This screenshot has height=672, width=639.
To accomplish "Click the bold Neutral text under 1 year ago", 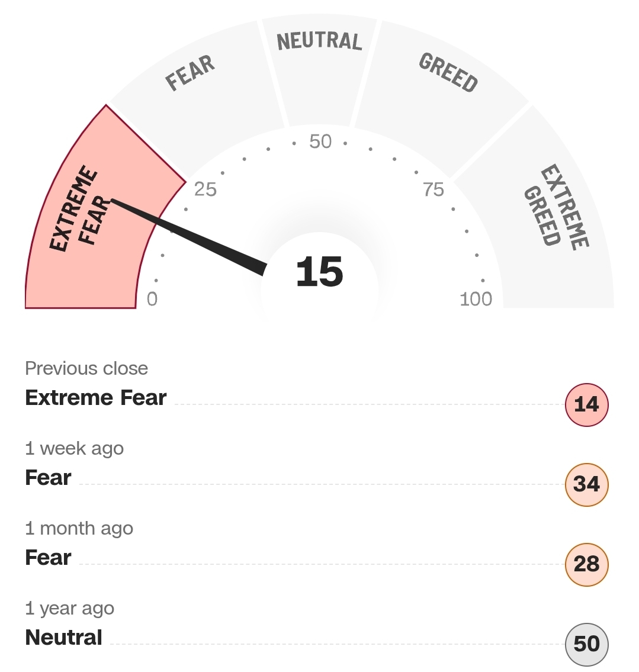I will (x=64, y=638).
